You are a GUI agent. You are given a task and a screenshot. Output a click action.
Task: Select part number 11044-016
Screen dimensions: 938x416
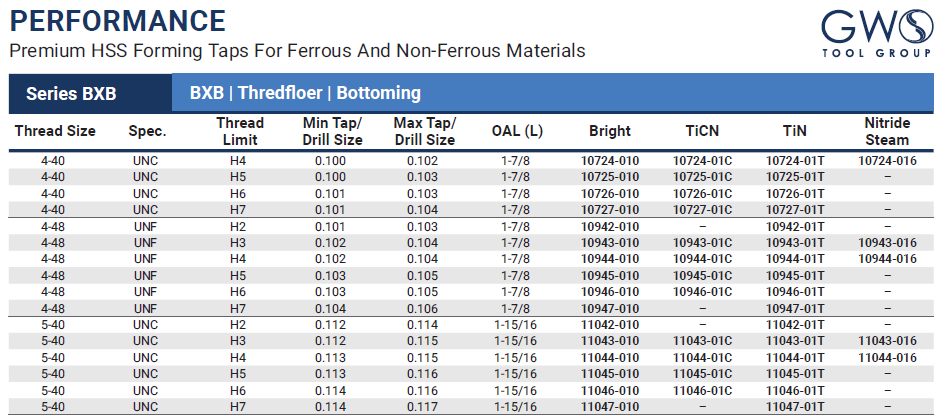[x=887, y=357]
